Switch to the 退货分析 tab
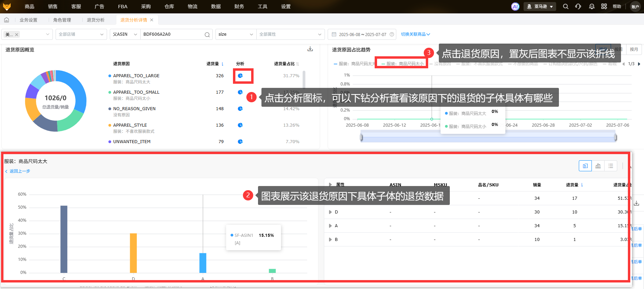644x289 pixels. 95,20
